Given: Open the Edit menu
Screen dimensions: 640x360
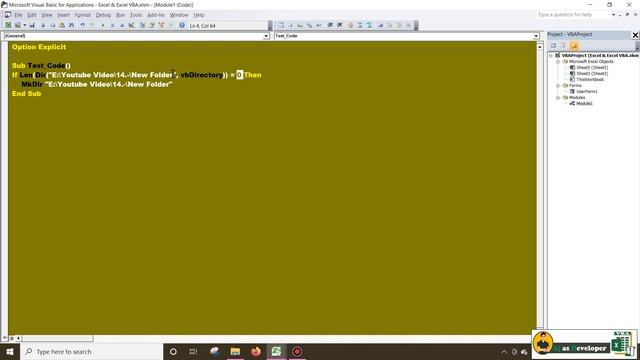Looking at the screenshot, I should [32, 15].
